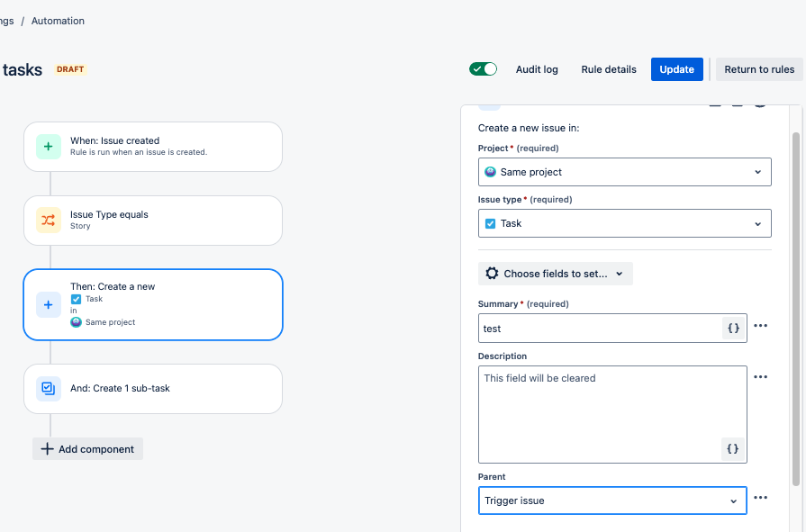This screenshot has height=532, width=806.
Task: Click Return to rules button
Action: click(759, 69)
